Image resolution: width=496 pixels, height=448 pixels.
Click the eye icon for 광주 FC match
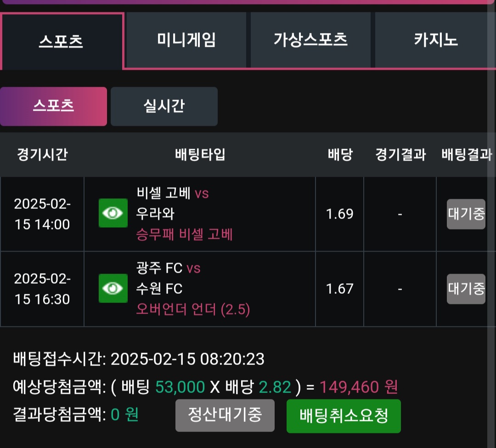tap(113, 288)
